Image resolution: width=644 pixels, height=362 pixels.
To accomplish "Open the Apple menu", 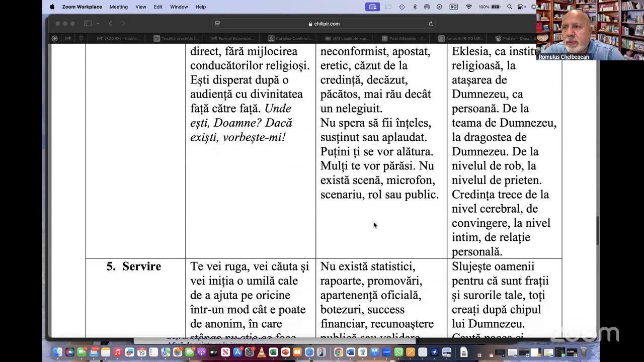I will pyautogui.click(x=52, y=7).
